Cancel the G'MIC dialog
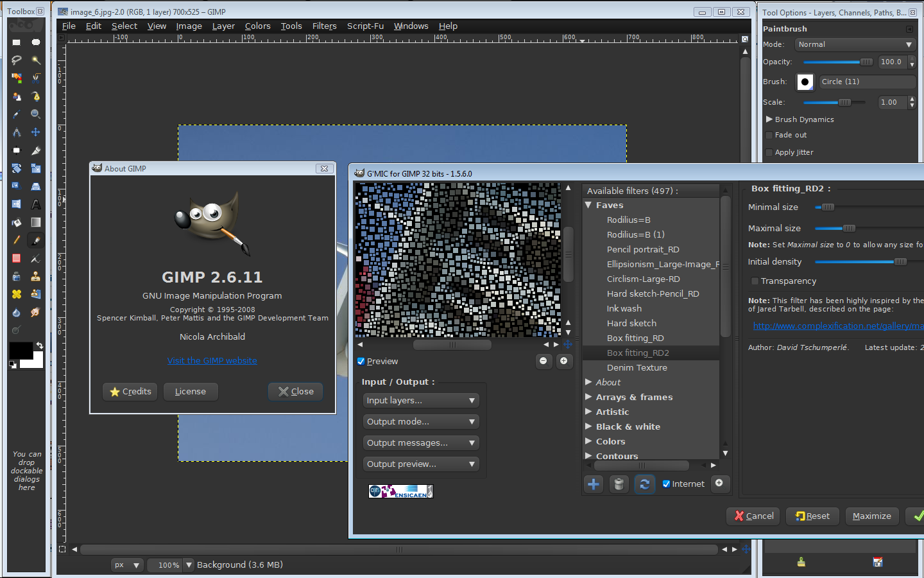This screenshot has height=578, width=924. [754, 516]
